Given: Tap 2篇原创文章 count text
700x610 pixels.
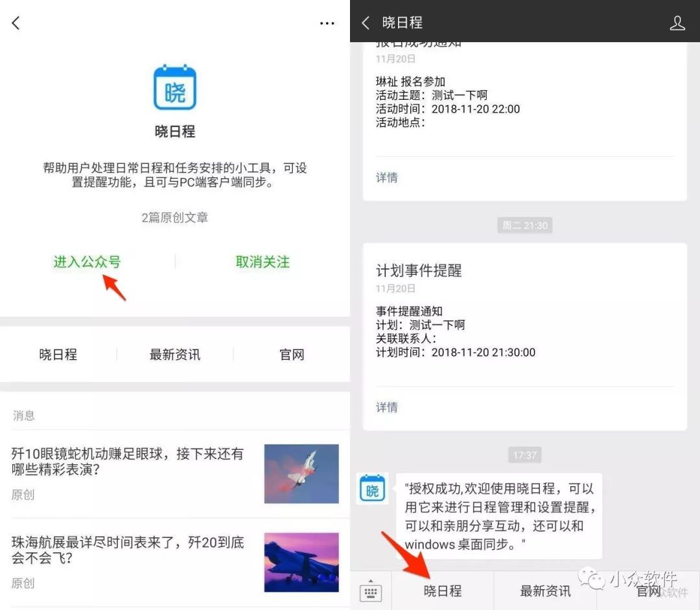Looking at the screenshot, I should 174,217.
